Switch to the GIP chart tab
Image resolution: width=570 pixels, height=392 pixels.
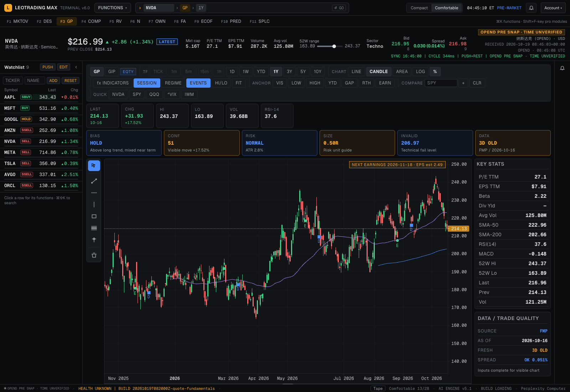pos(112,72)
